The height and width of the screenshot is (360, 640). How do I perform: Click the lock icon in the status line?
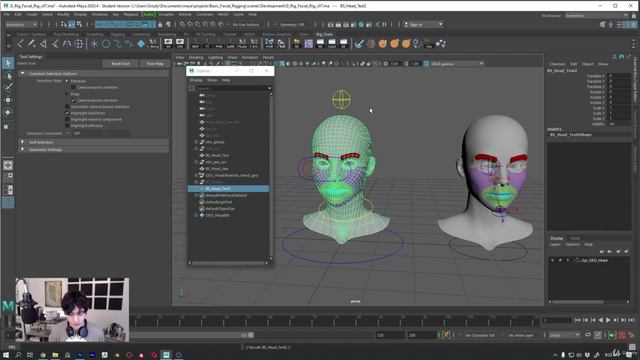[160, 24]
